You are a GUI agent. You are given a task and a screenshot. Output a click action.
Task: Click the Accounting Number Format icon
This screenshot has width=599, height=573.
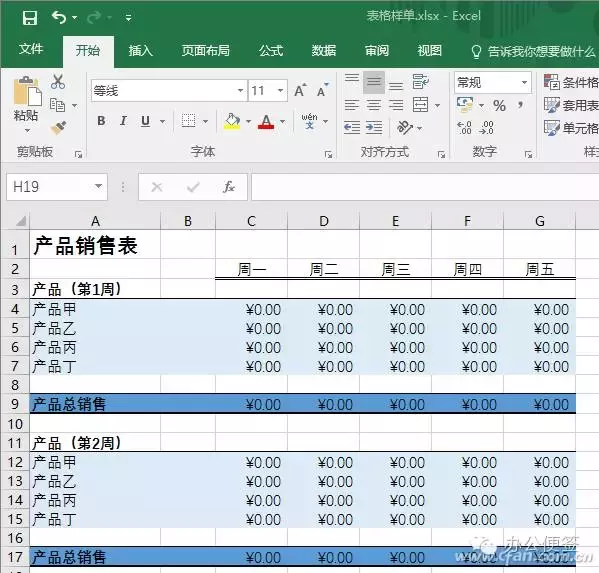465,105
